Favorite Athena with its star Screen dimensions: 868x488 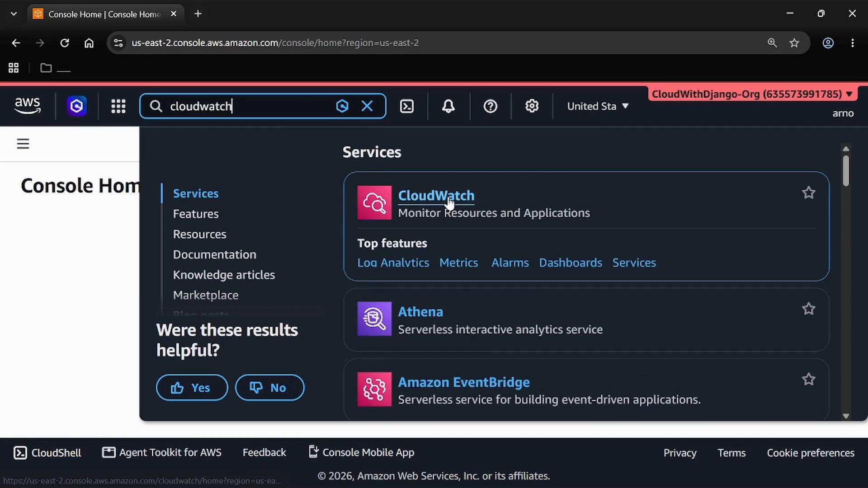pyautogui.click(x=808, y=309)
